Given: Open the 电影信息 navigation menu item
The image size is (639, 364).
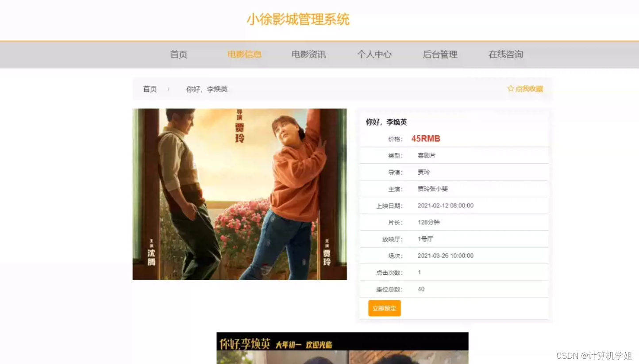Looking at the screenshot, I should tap(244, 54).
